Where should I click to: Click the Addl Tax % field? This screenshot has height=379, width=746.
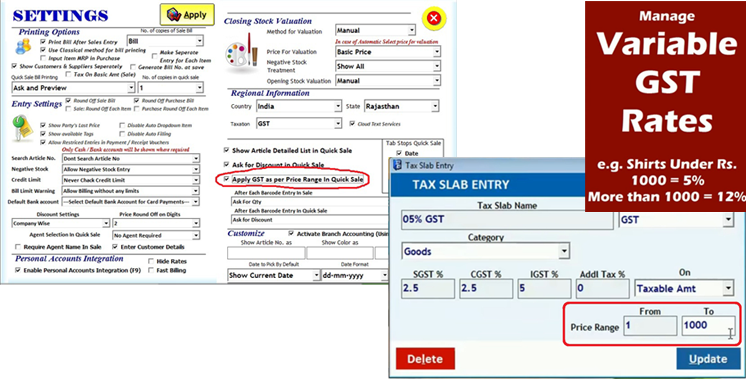[602, 289]
